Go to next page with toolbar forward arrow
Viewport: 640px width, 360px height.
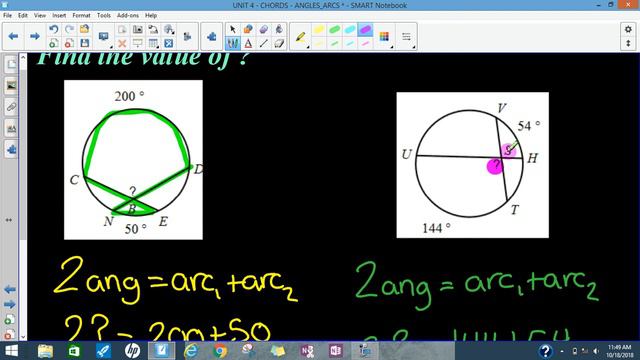34,36
